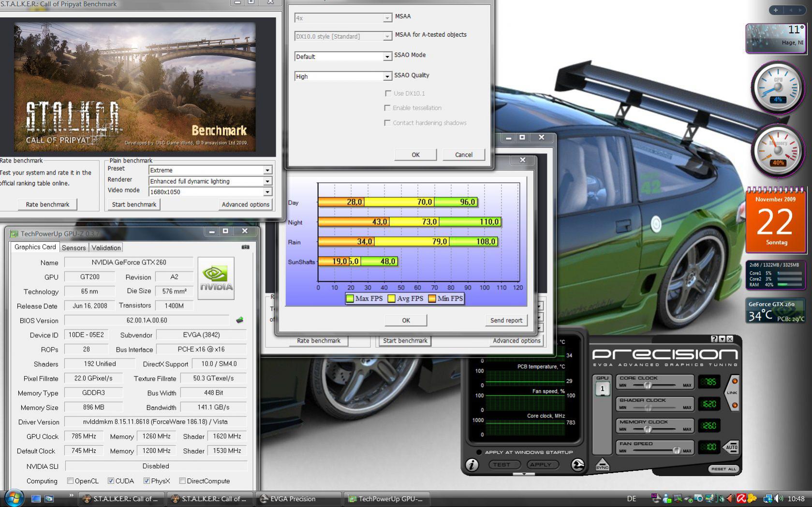Click the red Avira tray icon

pyautogui.click(x=741, y=498)
